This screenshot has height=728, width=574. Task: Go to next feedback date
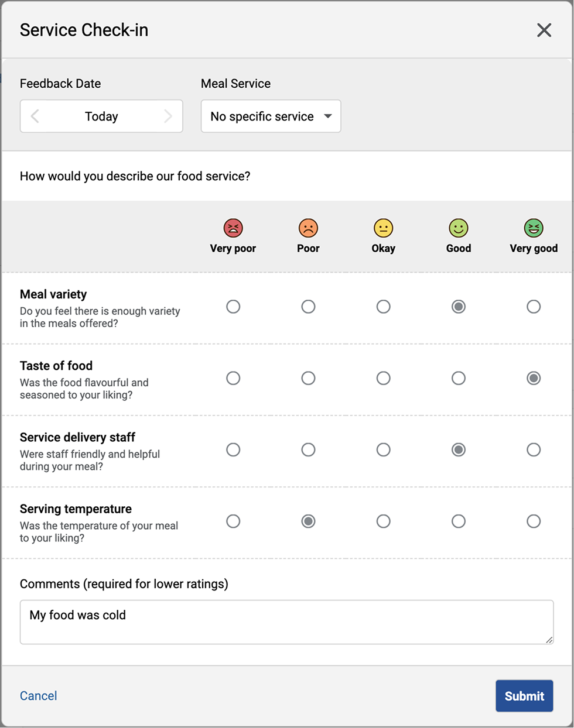168,116
